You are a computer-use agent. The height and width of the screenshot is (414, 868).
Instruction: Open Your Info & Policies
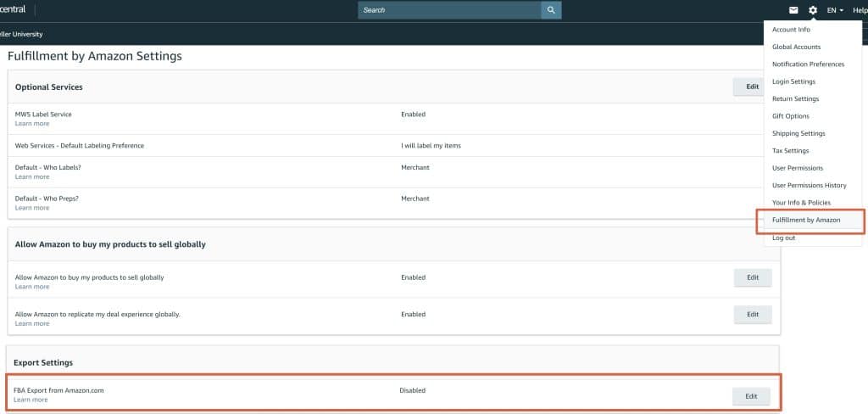coord(802,202)
